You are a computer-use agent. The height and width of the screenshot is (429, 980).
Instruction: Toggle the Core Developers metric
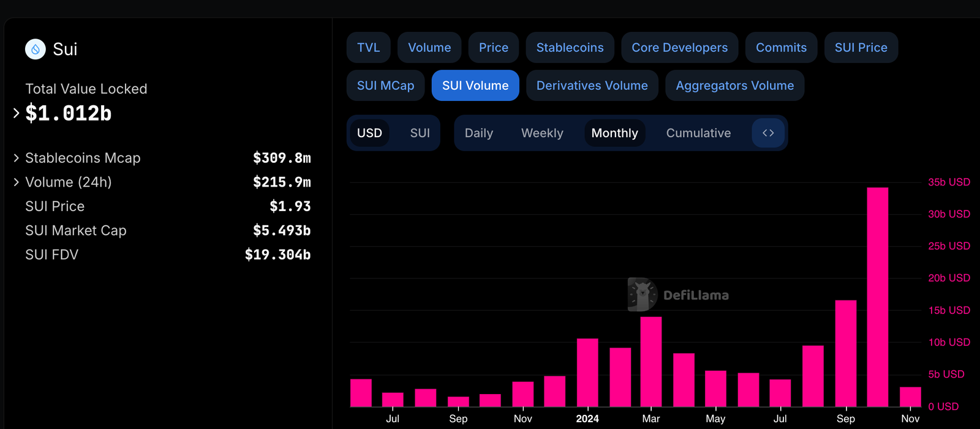[x=679, y=48]
